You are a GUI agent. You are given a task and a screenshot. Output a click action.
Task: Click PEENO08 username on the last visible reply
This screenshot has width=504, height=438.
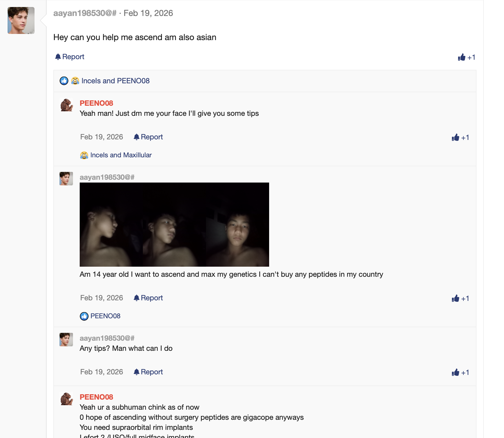(96, 397)
